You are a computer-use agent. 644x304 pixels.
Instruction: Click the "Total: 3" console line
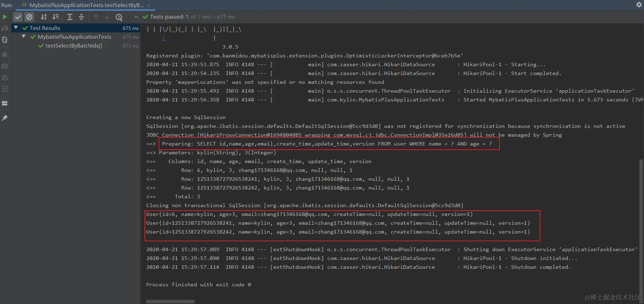[188, 197]
